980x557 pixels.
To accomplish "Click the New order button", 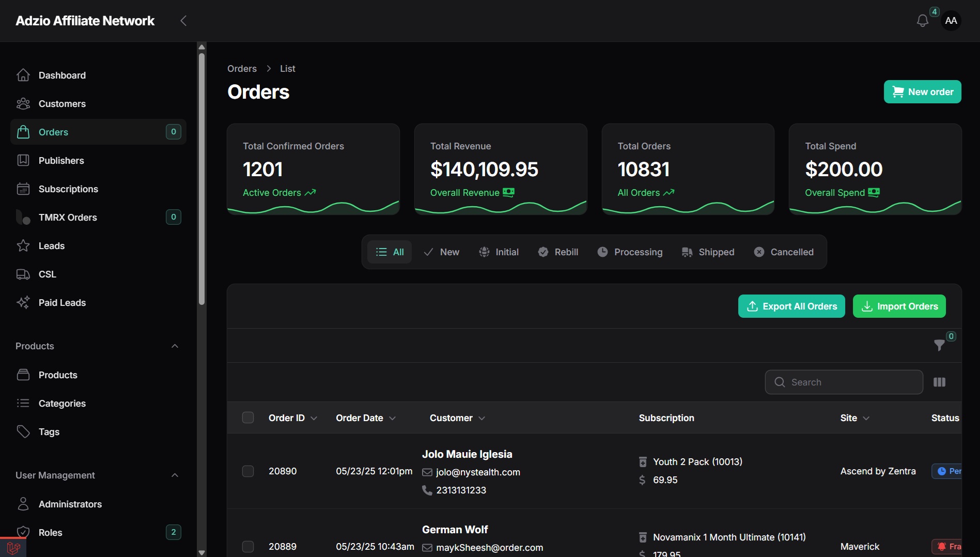I will click(922, 92).
